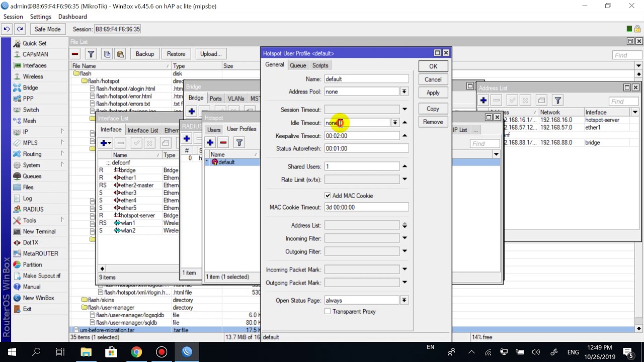Toggle Safe Mode on
This screenshot has height=362, width=644.
tap(47, 29)
